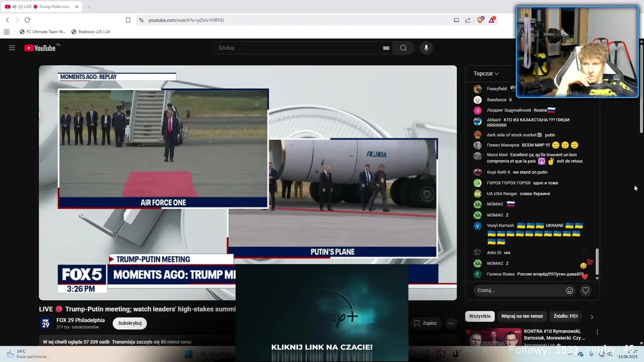Expand the Topczat chat mode dropdown
Image resolution: width=644 pixels, height=362 pixels.
486,73
